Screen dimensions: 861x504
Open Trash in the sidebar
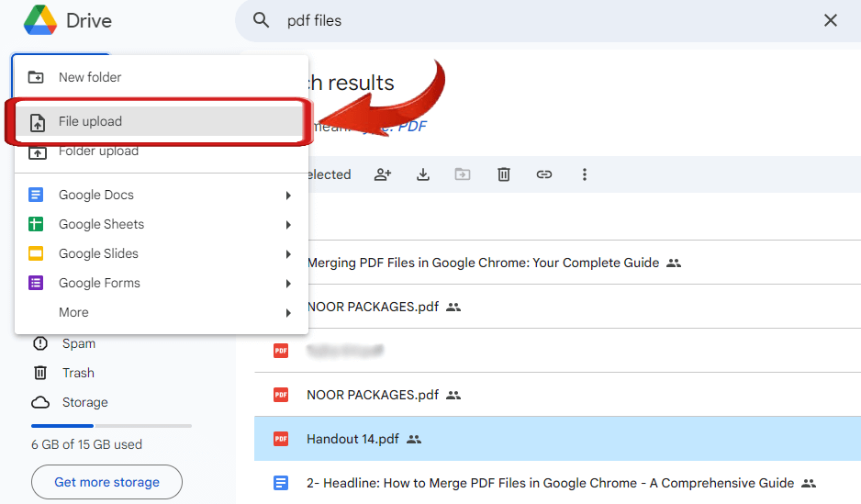[78, 373]
